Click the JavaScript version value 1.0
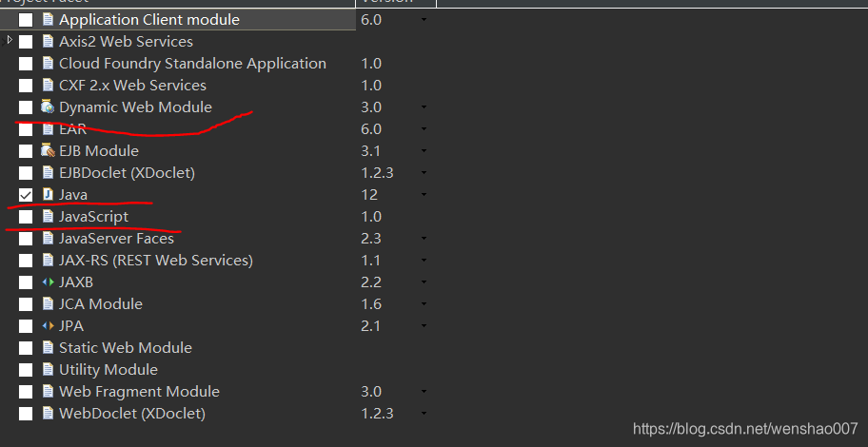The width and height of the screenshot is (868, 447). pyautogui.click(x=371, y=216)
